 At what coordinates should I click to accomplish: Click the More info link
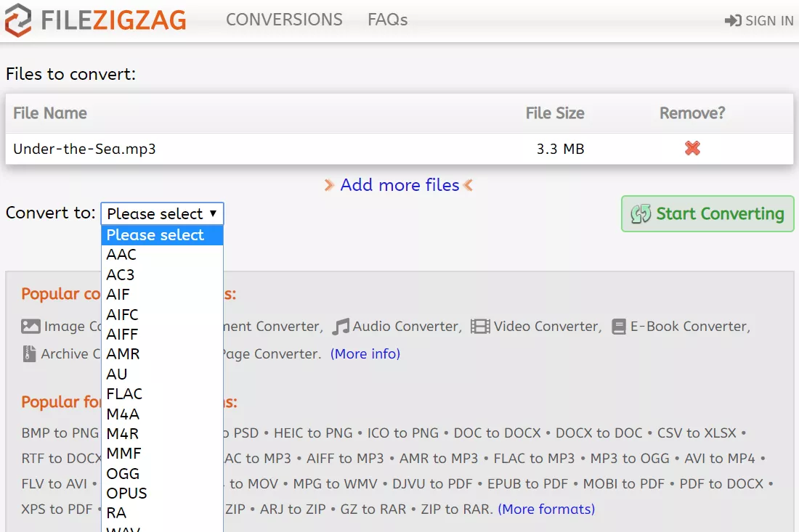(x=365, y=353)
